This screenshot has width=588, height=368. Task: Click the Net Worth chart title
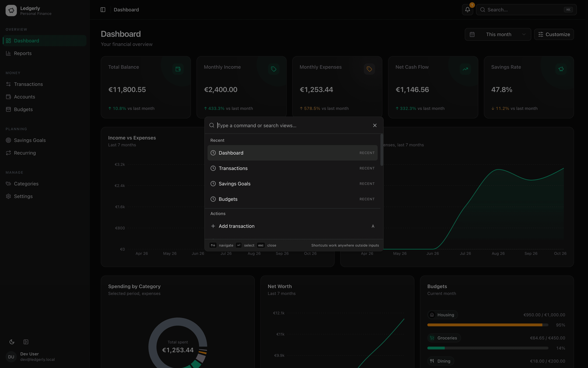point(280,287)
